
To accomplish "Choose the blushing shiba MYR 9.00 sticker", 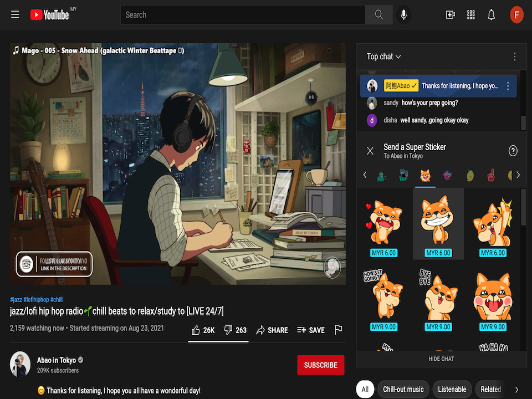I will pyautogui.click(x=493, y=299).
